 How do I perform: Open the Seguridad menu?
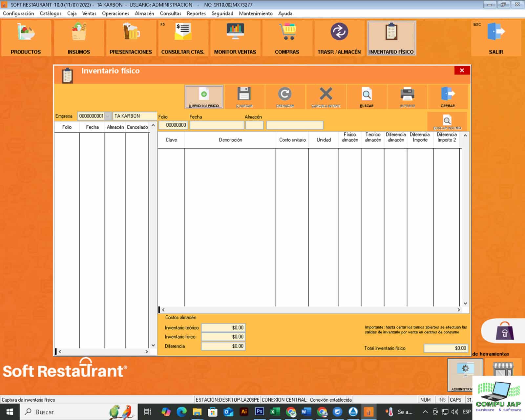(x=222, y=13)
